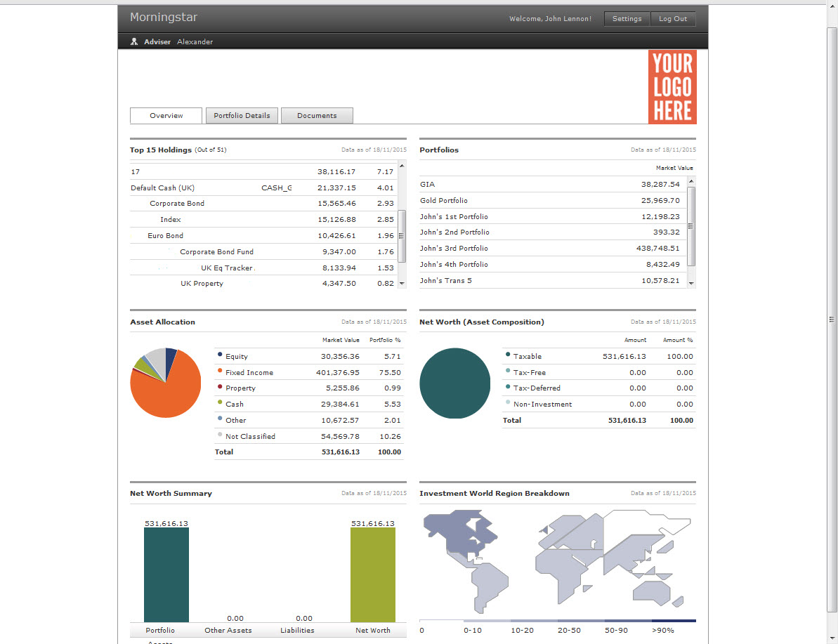This screenshot has width=838, height=644.
Task: Click the Adviser person icon
Action: coord(134,42)
